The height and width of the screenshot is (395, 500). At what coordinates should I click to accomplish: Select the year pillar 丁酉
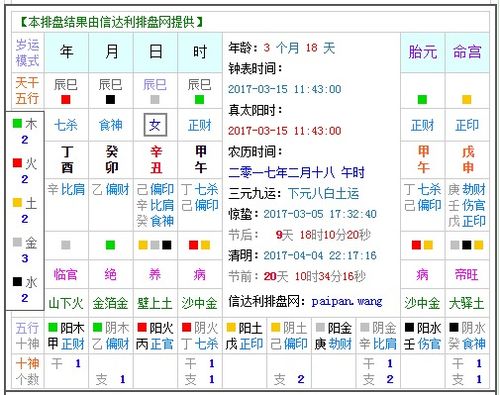[x=67, y=159]
